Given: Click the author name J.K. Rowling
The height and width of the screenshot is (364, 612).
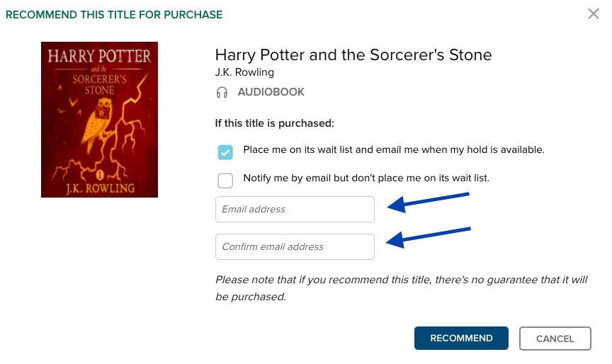Looking at the screenshot, I should tap(244, 72).
